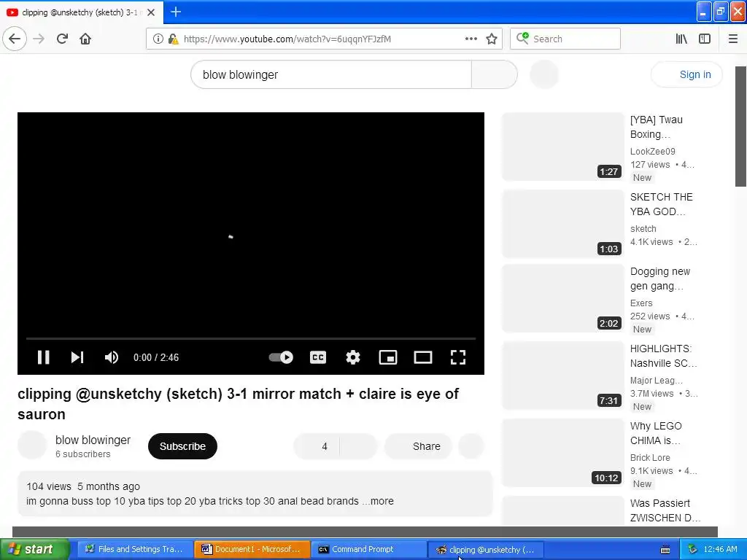Image resolution: width=747 pixels, height=560 pixels.
Task: Share this video
Action: click(418, 446)
